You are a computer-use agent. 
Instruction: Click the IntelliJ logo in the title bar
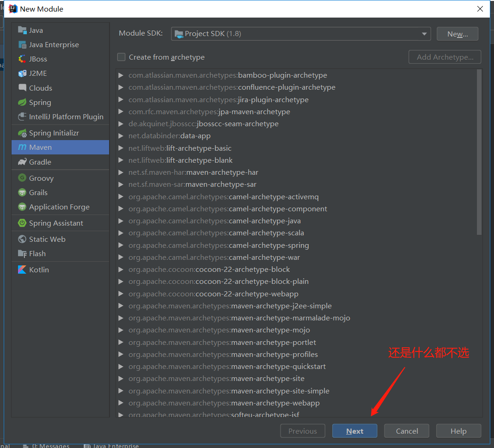click(13, 9)
